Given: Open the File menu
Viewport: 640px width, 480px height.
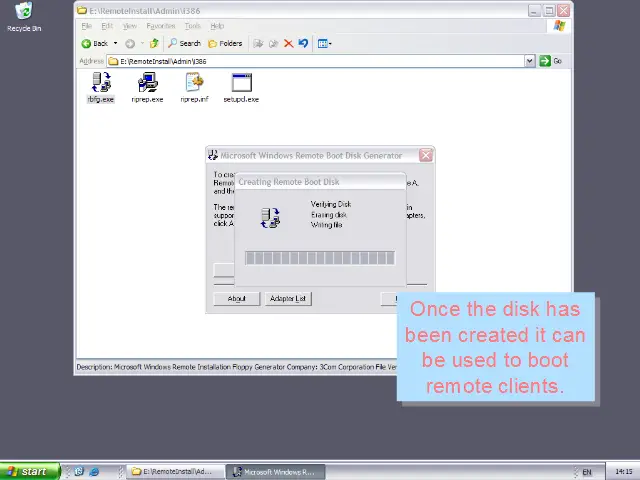Looking at the screenshot, I should [87, 26].
